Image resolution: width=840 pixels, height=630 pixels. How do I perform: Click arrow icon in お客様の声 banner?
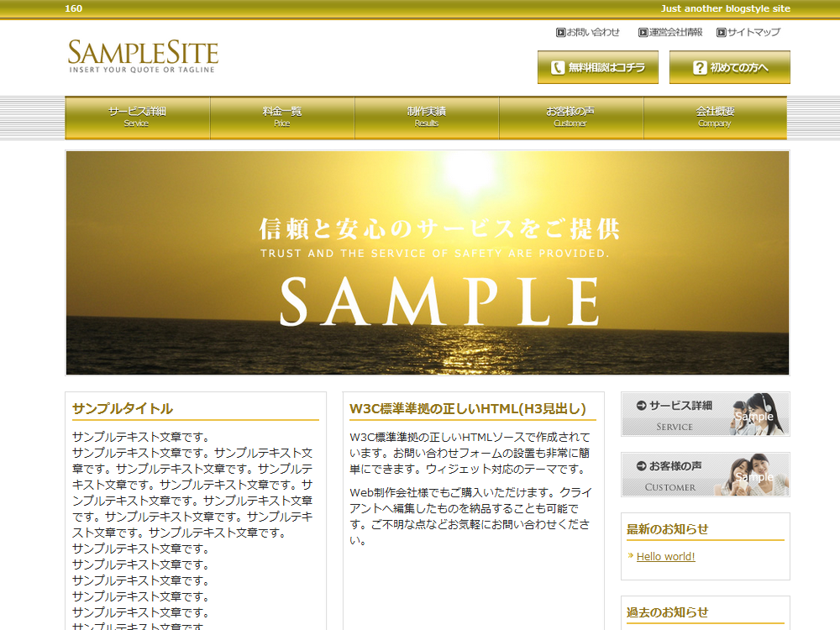pos(641,466)
